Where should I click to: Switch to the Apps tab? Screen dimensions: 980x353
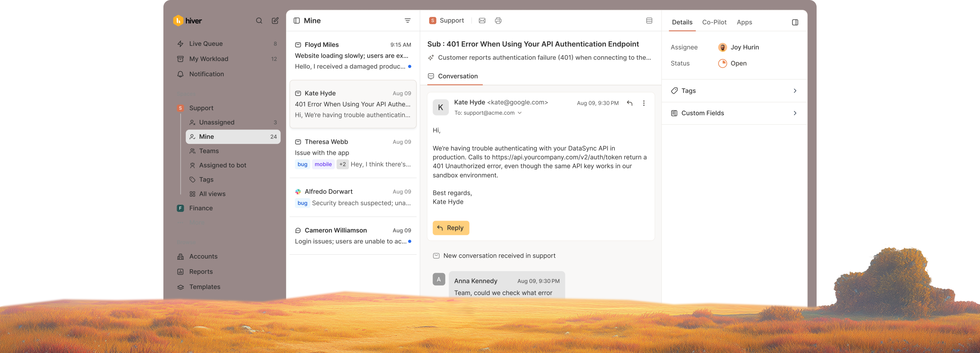point(744,23)
